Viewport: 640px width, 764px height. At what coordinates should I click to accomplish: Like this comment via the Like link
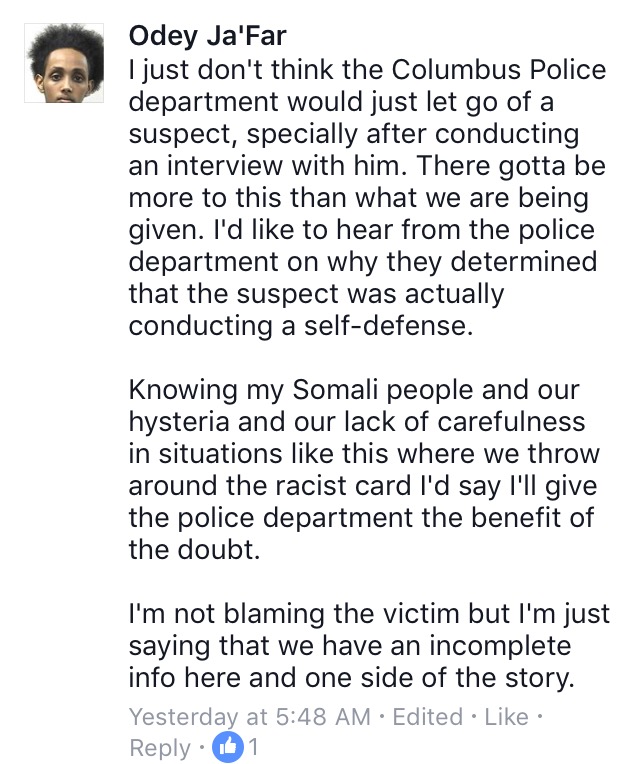point(507,717)
